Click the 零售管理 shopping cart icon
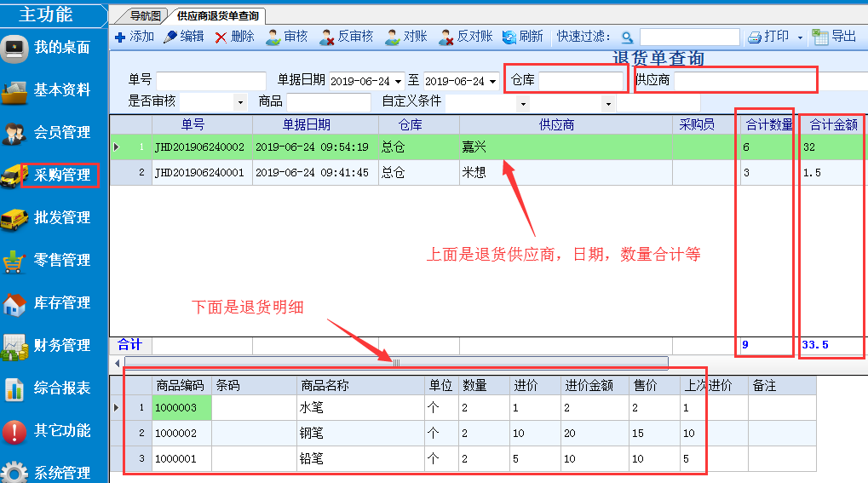 point(14,261)
